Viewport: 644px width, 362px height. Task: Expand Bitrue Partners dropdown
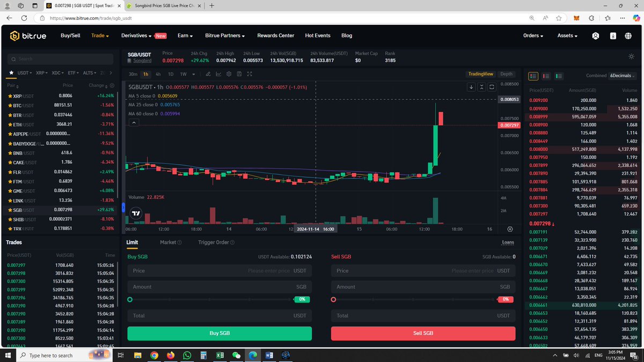225,35
